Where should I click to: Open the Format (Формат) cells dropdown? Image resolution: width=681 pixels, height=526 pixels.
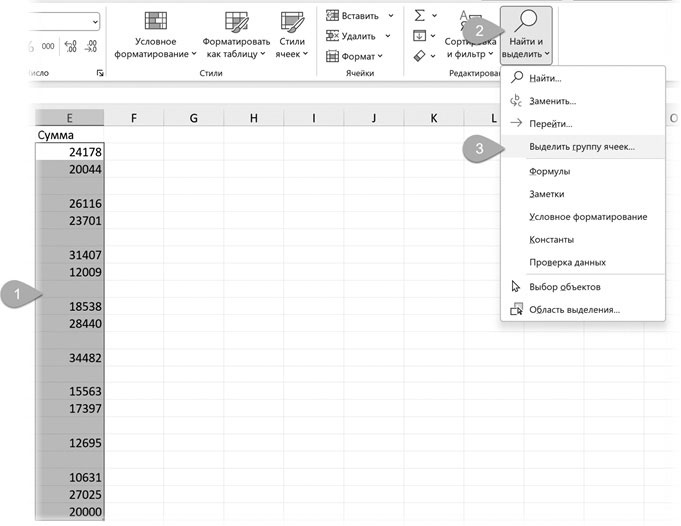[385, 56]
